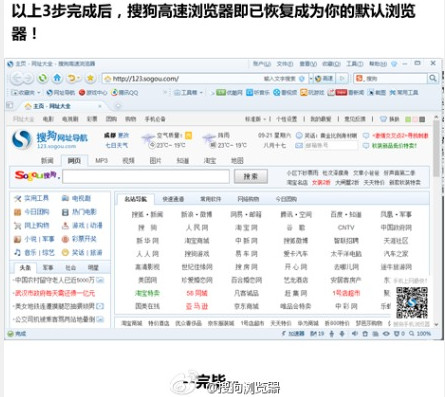
Task: Click the green Refresh icon
Action: tap(42, 78)
